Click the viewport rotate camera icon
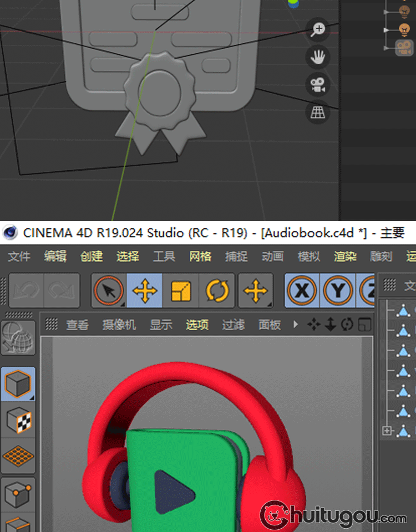The height and width of the screenshot is (532, 416). point(347,324)
